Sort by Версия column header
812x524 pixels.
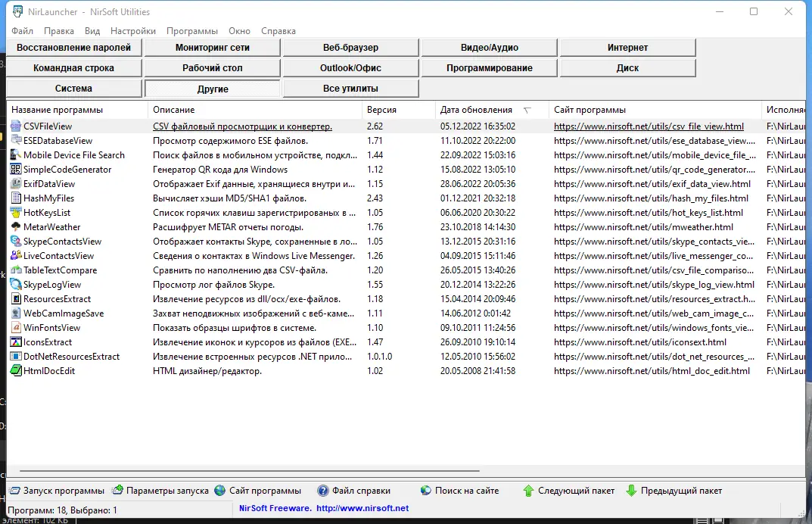point(399,110)
